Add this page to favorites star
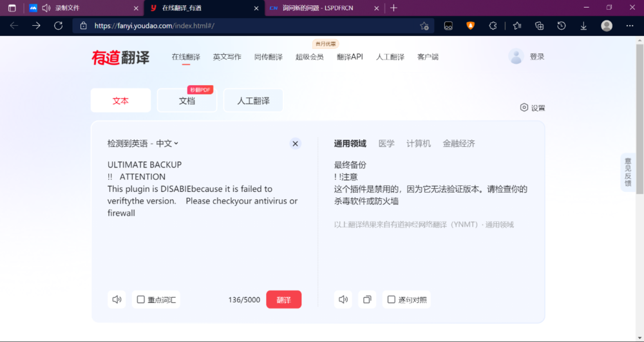 pyautogui.click(x=424, y=26)
